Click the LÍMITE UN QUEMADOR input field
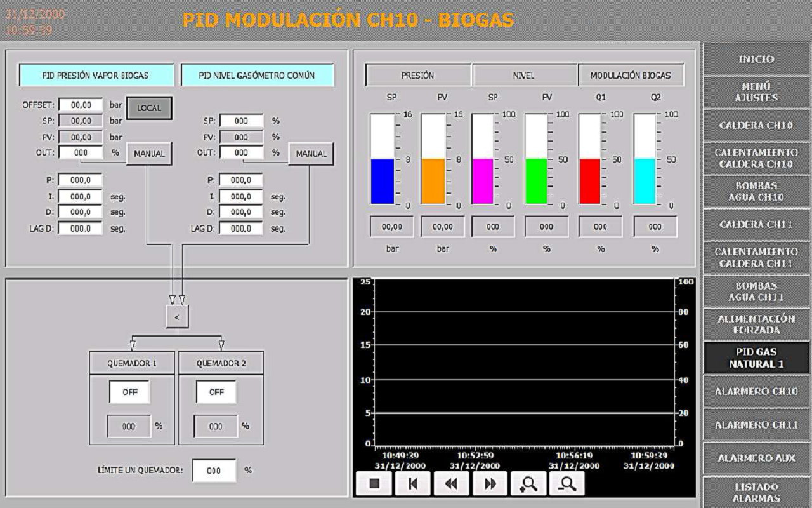The height and width of the screenshot is (508, 812). [x=214, y=469]
